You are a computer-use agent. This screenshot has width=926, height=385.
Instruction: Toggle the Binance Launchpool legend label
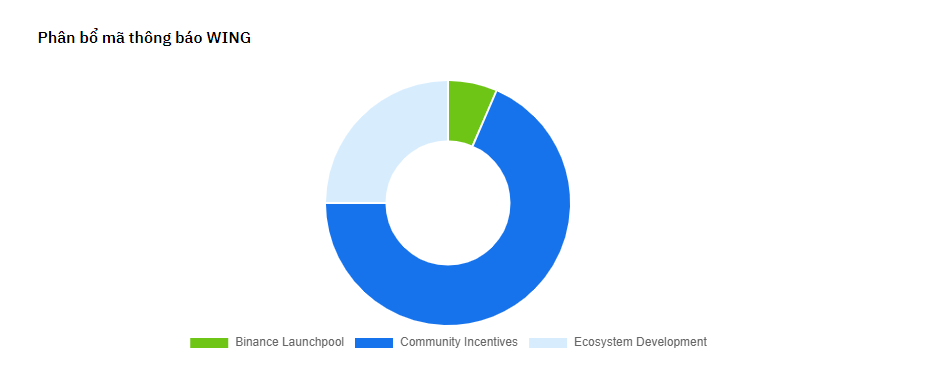[x=289, y=342]
